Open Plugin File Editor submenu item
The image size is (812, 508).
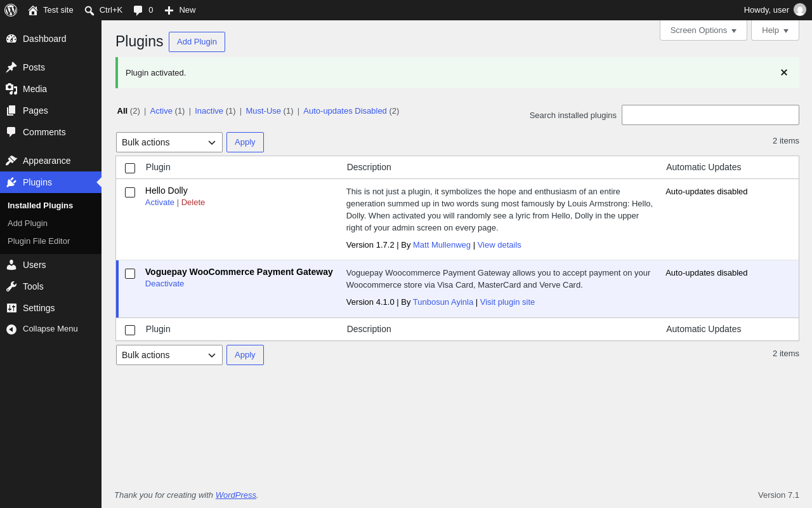pyautogui.click(x=39, y=241)
